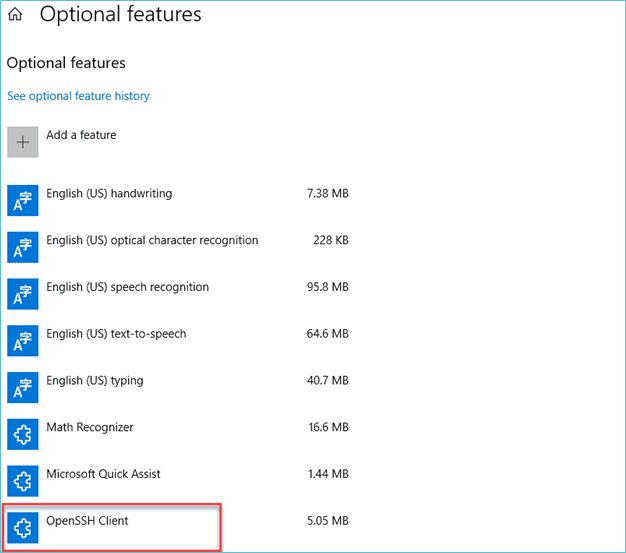Click the Microsoft Quick Assist puzzle icon
Image resolution: width=626 pixels, height=553 pixels.
23,480
